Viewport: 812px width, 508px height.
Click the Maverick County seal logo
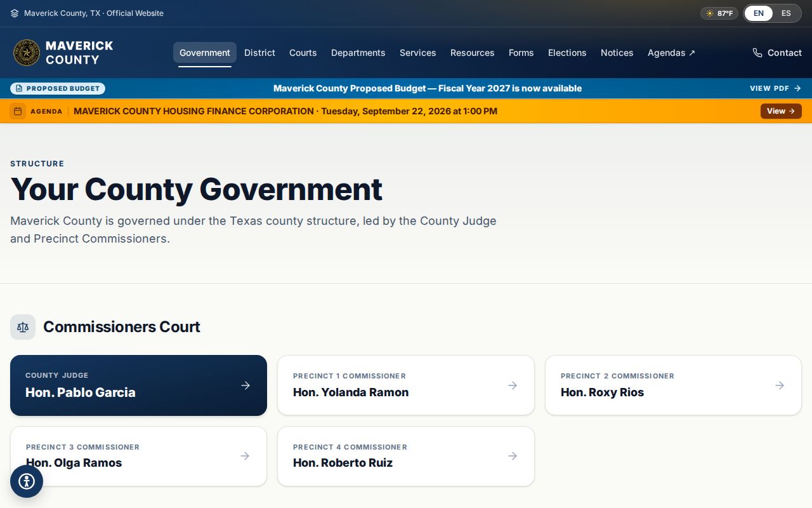pos(27,53)
